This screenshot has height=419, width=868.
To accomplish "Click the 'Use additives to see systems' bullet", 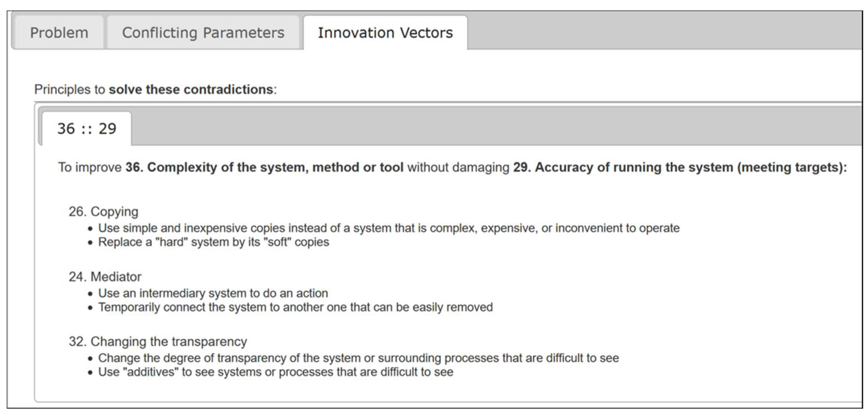I will point(275,372).
